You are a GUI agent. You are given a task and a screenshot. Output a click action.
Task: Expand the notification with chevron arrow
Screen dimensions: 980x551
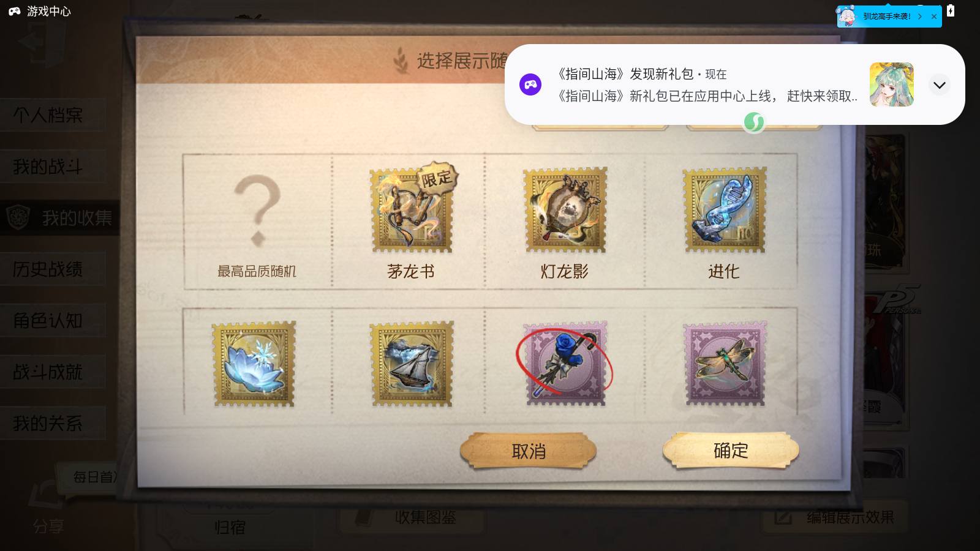[940, 84]
